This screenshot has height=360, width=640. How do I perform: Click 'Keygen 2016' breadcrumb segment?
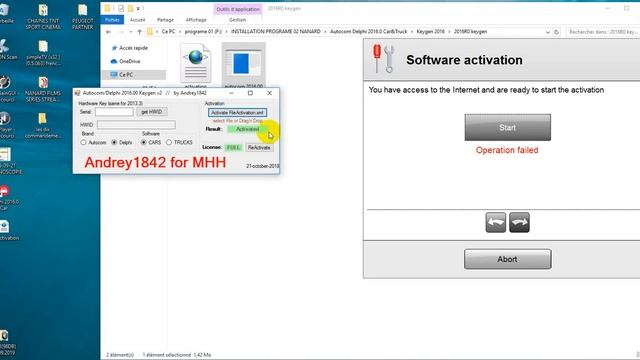tap(430, 31)
